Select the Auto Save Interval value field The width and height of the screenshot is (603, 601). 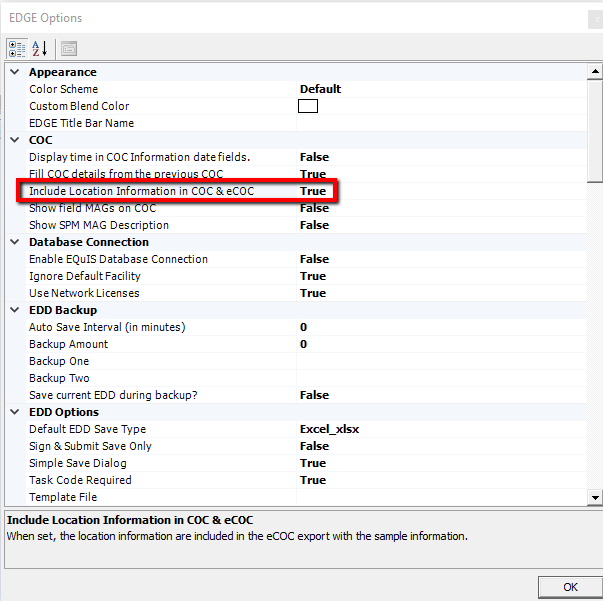click(440, 327)
